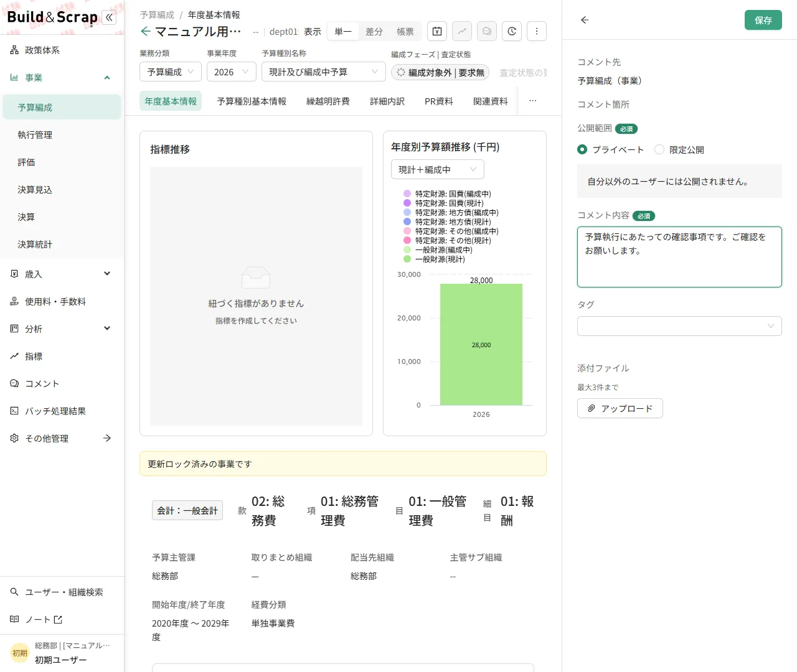Open the vertical three-dot more menu
Screen dimensions: 797x672
click(537, 31)
